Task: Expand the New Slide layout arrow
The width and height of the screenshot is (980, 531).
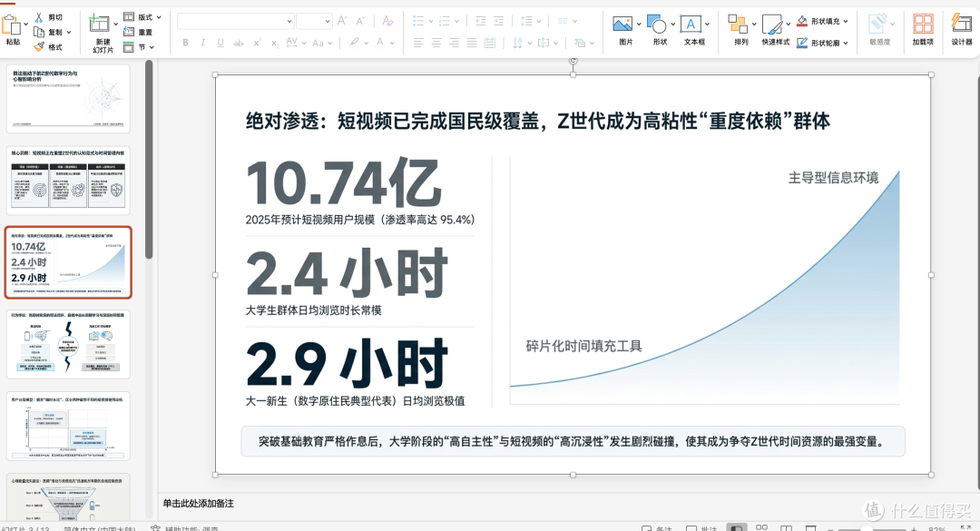Action: tap(115, 24)
